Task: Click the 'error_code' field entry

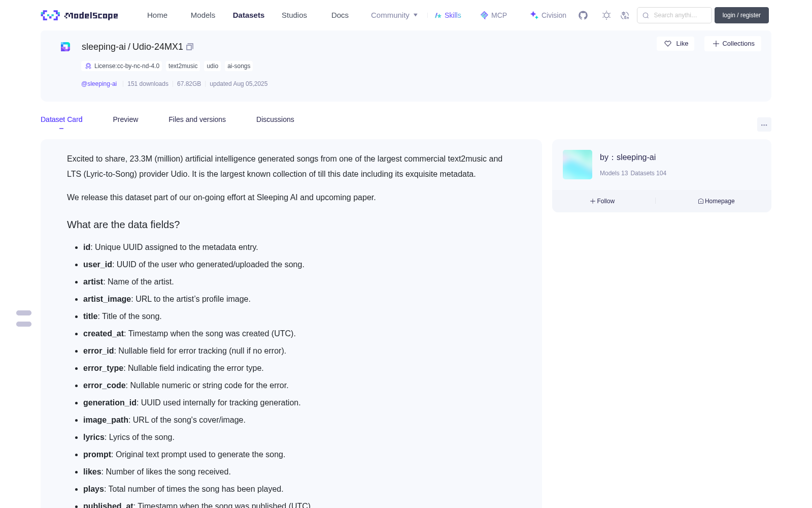Action: (x=186, y=386)
